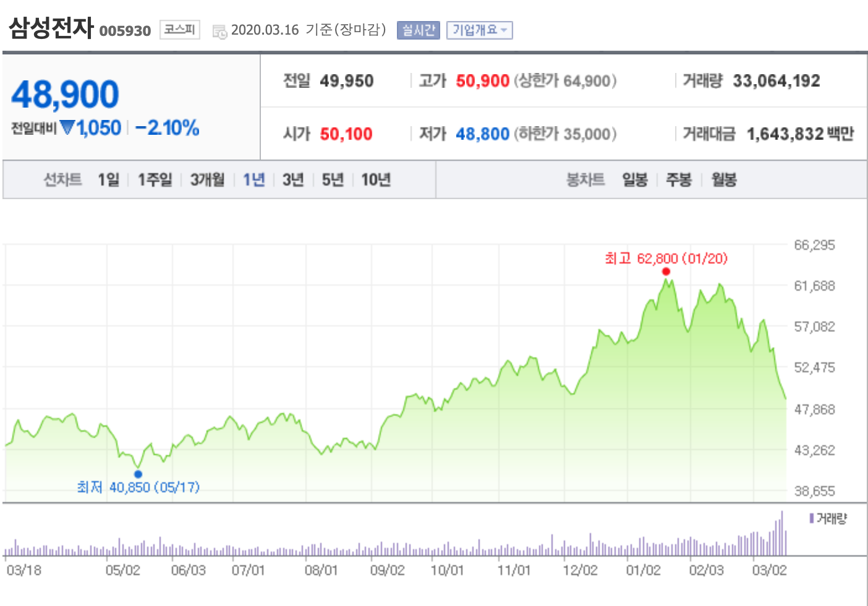
Task: Click the 66,295 y-axis label
Action: [x=814, y=245]
